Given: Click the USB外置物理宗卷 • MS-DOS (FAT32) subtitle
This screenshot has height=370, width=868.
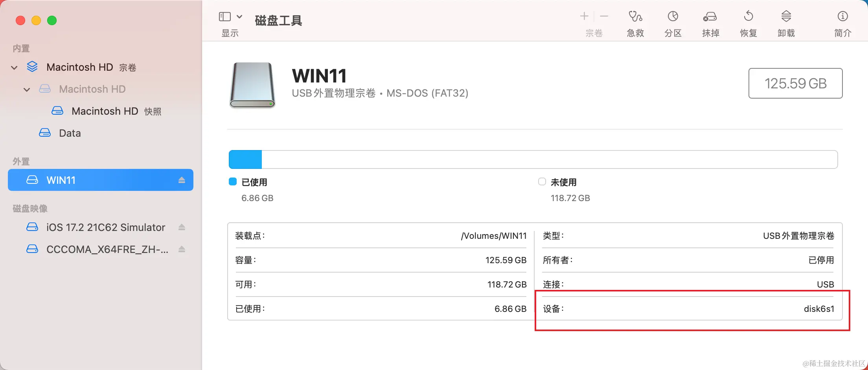Looking at the screenshot, I should click(x=380, y=93).
